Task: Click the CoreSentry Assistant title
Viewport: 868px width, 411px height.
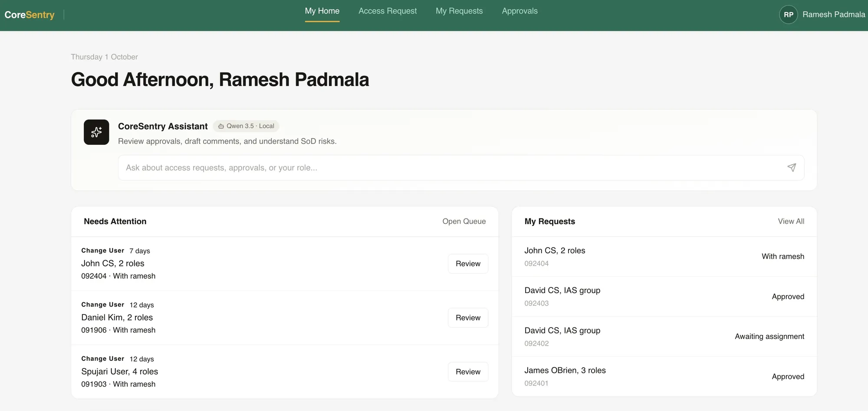Action: click(x=163, y=126)
